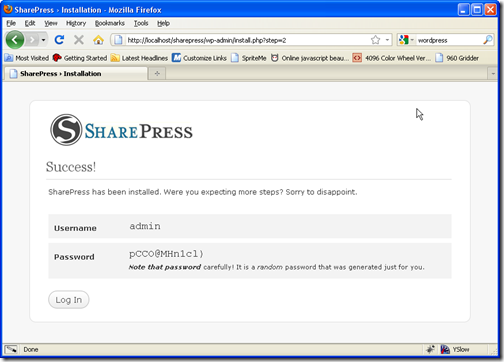This screenshot has height=362, width=504.
Task: Select the SharePress Installation tab
Action: (75, 74)
